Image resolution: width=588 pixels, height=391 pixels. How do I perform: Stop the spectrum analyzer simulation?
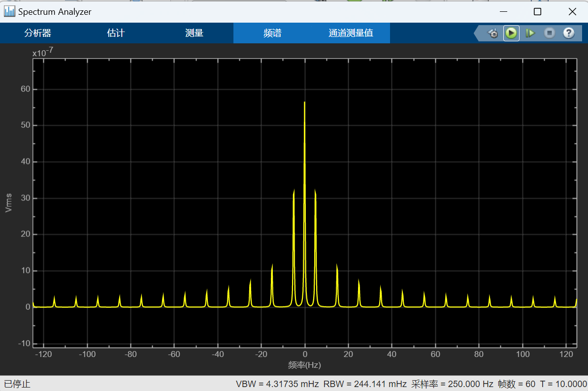click(549, 33)
